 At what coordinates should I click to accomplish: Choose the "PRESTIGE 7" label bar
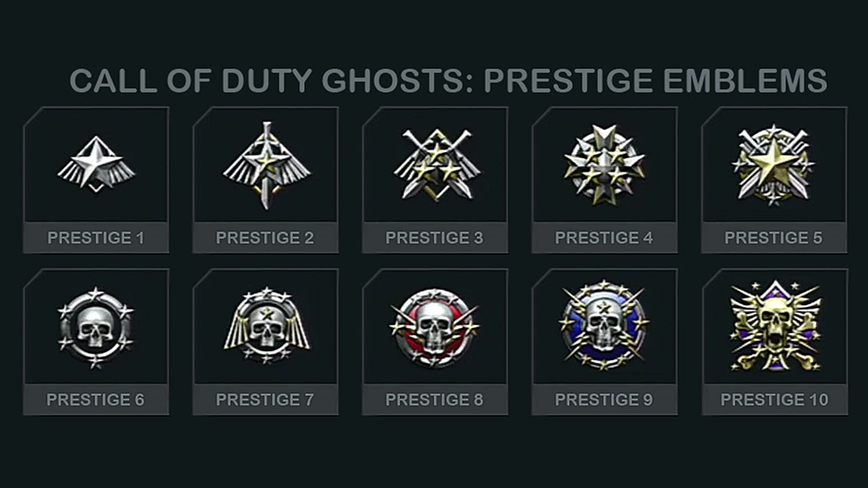click(x=265, y=400)
